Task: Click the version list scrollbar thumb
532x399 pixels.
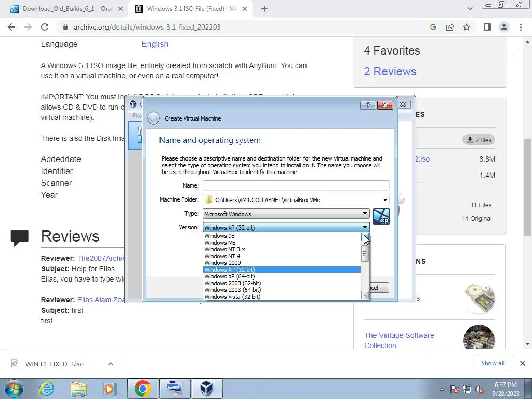Action: point(365,253)
